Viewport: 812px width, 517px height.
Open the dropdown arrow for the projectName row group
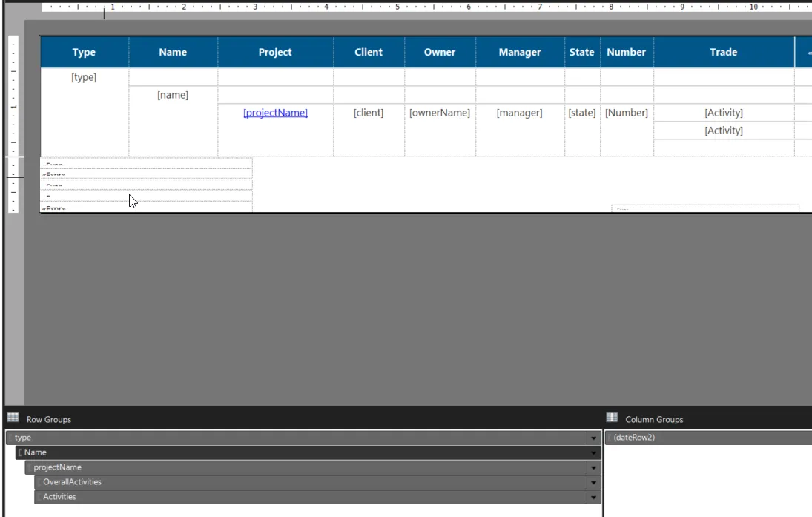pos(593,468)
